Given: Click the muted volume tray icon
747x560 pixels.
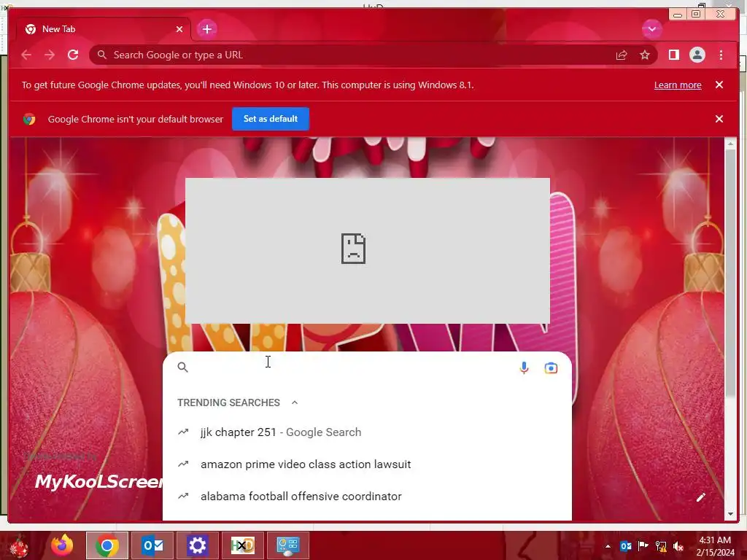Looking at the screenshot, I should coord(678,546).
